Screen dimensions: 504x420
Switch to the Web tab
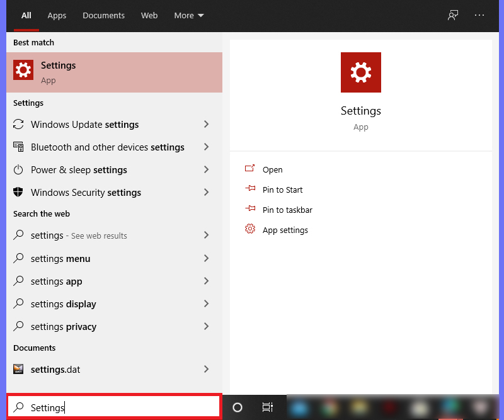coord(149,15)
